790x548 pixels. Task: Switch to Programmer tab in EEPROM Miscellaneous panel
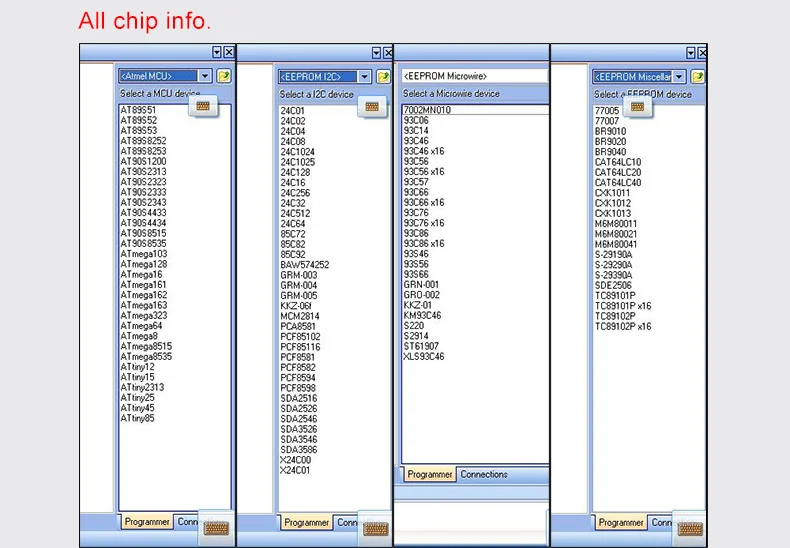pyautogui.click(x=621, y=522)
